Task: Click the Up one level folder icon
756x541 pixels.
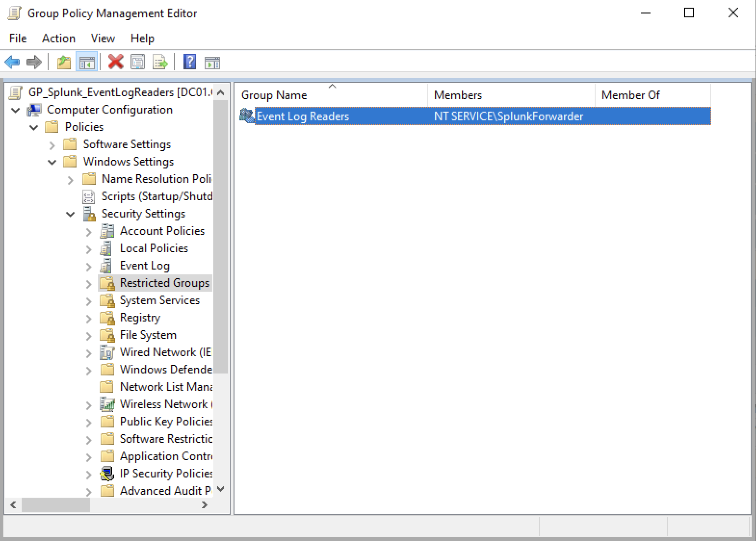Action: (64, 62)
